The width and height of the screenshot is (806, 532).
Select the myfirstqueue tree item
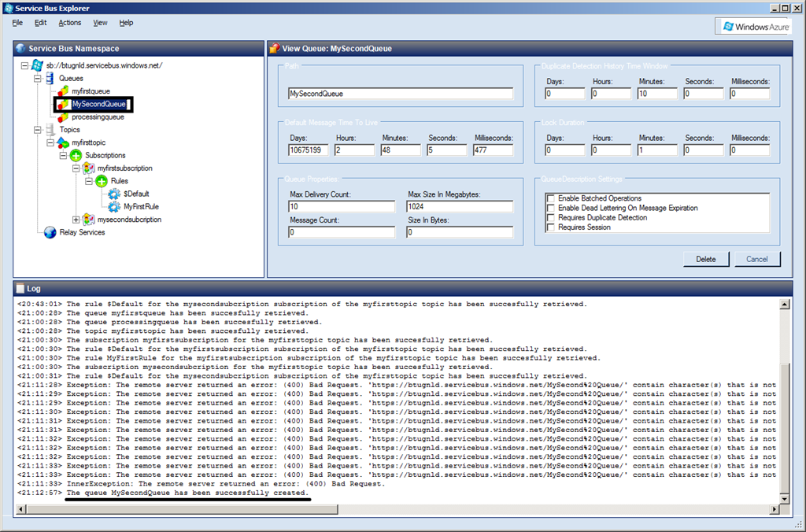point(91,91)
